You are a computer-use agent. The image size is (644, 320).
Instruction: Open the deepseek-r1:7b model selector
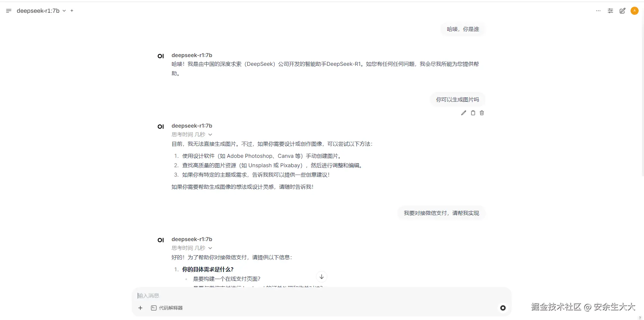click(x=40, y=10)
